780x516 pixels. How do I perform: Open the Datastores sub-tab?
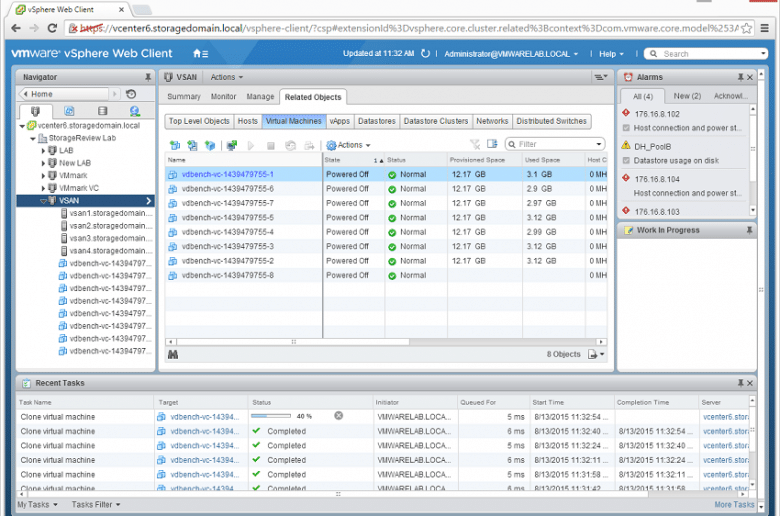point(377,121)
